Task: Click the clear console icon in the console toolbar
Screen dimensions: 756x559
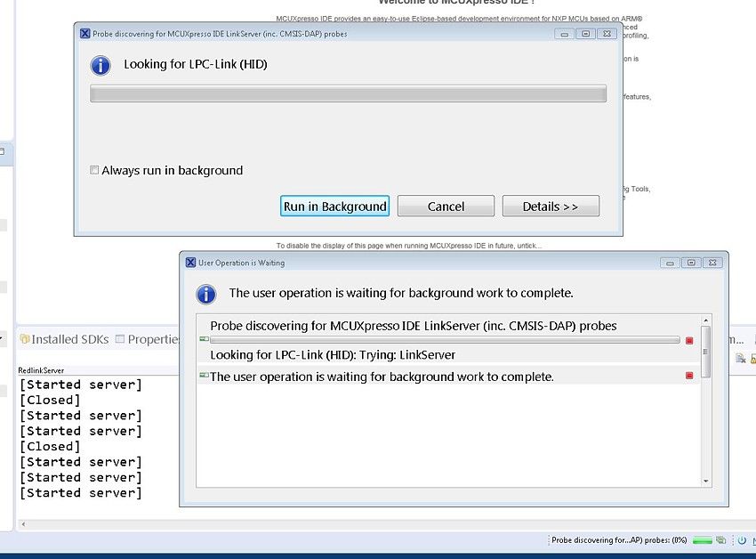Action: [x=741, y=358]
